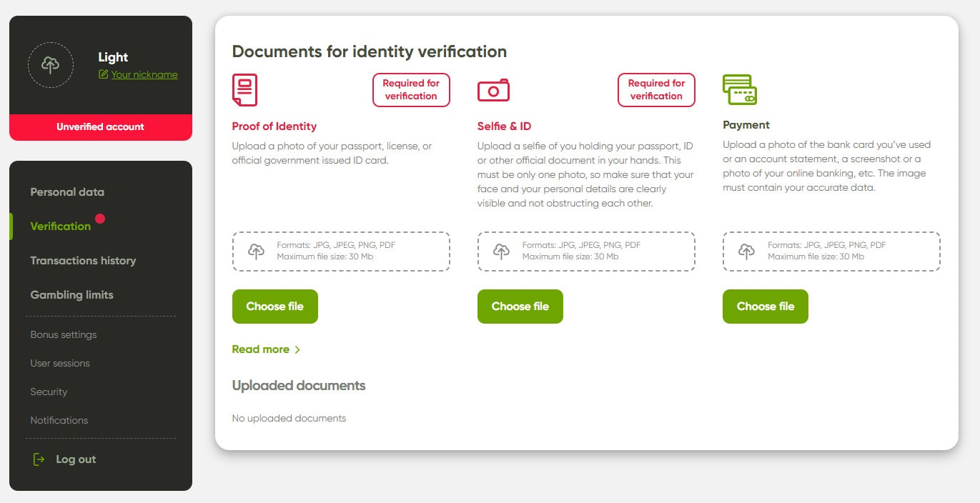Screen dimensions: 980x503
Task: Click the Log out arrow icon
Action: (39, 459)
